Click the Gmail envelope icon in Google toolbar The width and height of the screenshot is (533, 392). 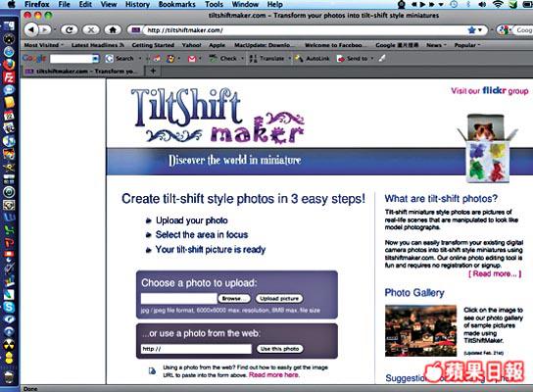(x=192, y=59)
